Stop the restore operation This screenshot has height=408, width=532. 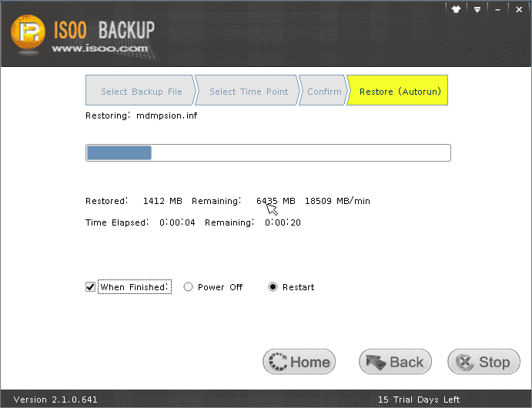[x=483, y=362]
